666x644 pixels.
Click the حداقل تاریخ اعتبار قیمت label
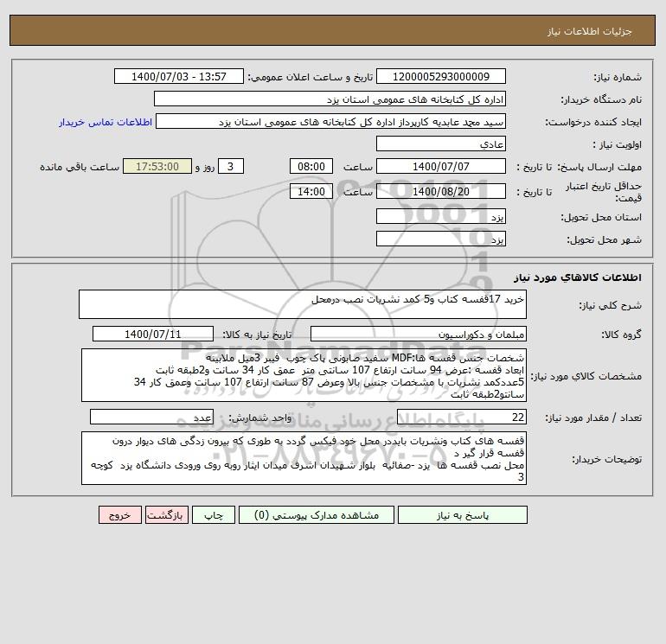[603, 192]
